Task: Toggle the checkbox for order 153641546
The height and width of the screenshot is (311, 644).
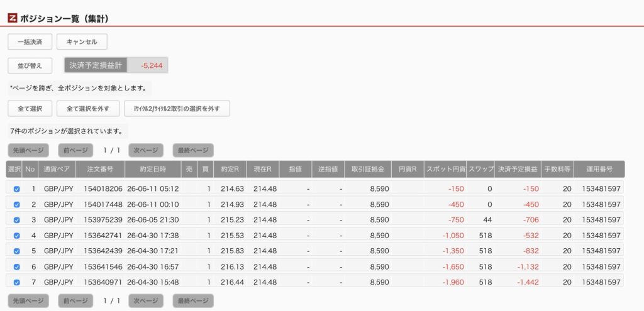Action: [16, 266]
